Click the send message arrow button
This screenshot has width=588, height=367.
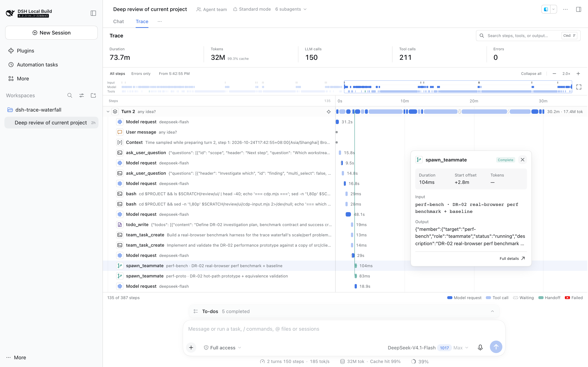coord(496,347)
